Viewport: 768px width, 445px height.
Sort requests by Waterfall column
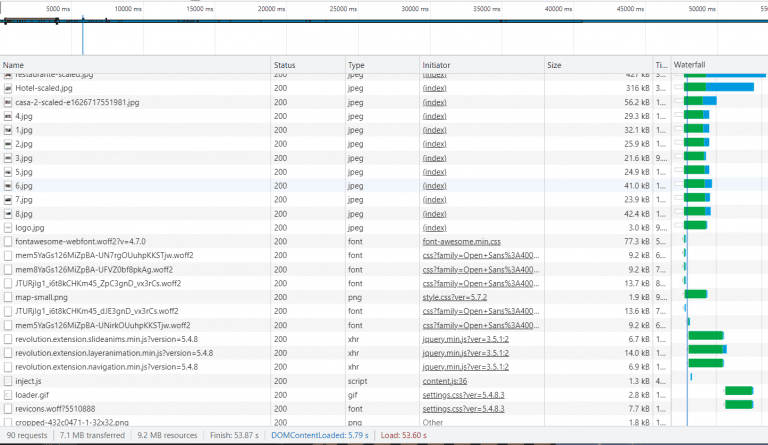pyautogui.click(x=720, y=65)
